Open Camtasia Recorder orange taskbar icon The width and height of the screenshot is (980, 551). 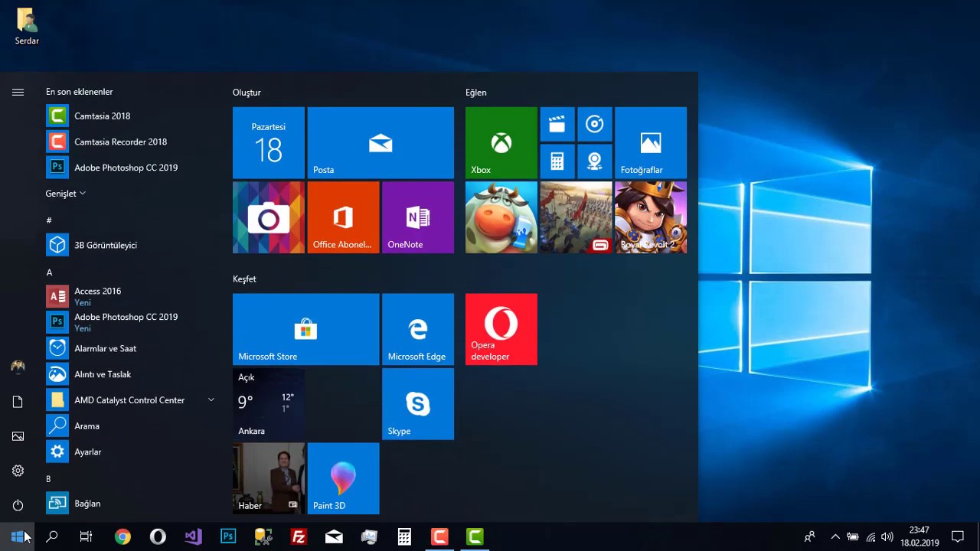(439, 536)
